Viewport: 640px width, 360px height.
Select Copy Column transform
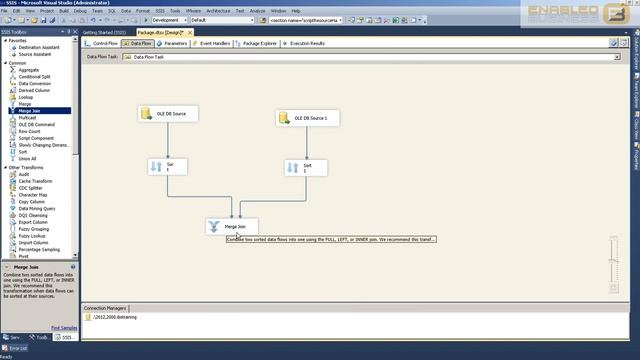point(31,202)
